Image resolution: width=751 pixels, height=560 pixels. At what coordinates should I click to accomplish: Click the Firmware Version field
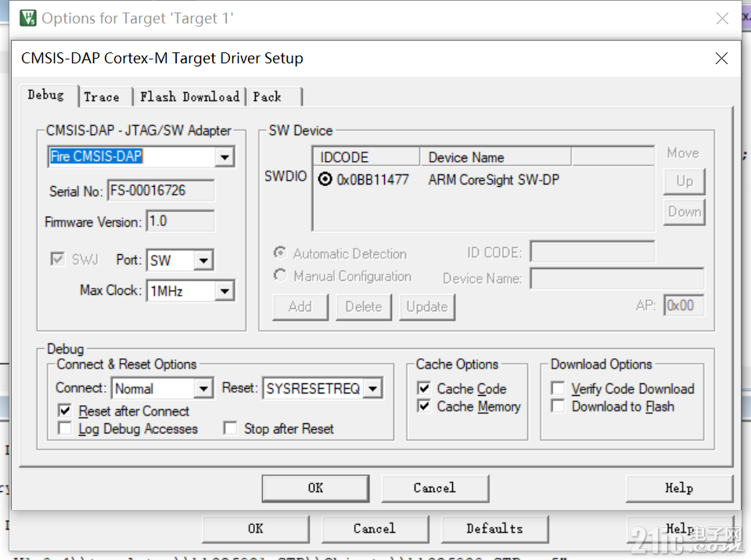[x=180, y=221]
